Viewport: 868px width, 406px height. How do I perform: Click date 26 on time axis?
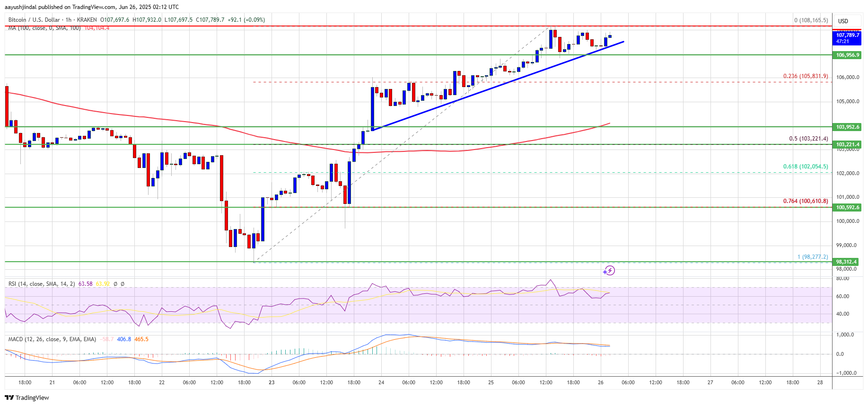(601, 382)
